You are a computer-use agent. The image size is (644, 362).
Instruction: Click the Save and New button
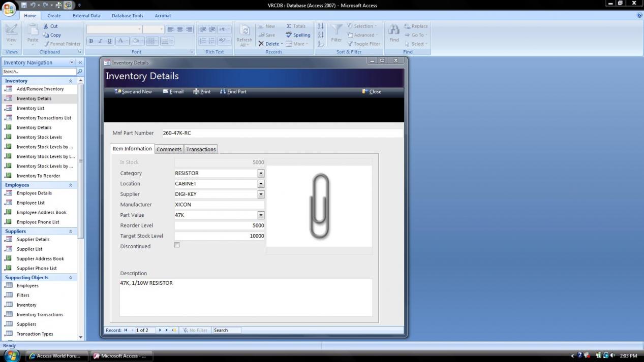[133, 92]
